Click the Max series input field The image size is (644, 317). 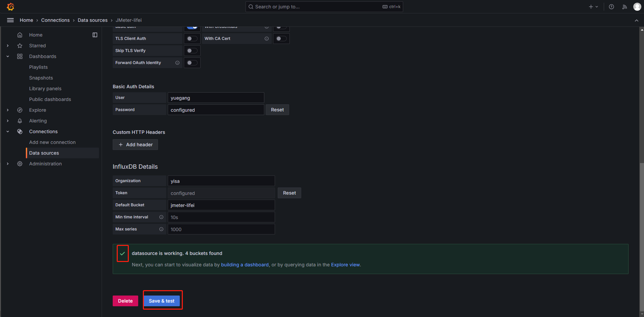(221, 229)
